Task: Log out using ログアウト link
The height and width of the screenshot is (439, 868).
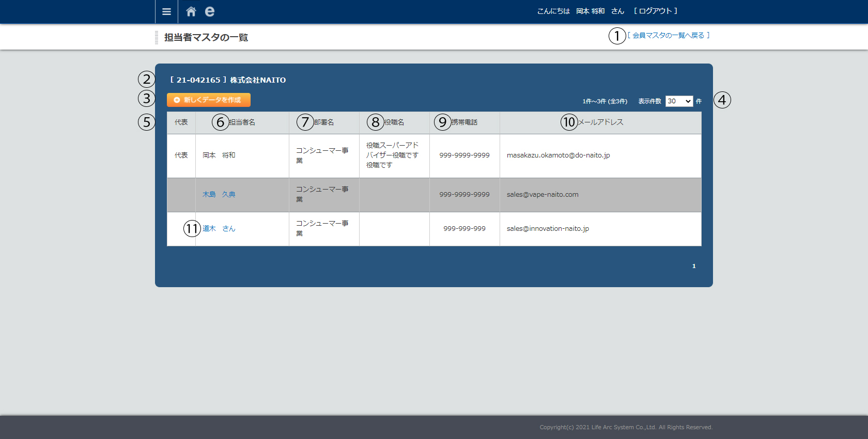Action: 655,11
